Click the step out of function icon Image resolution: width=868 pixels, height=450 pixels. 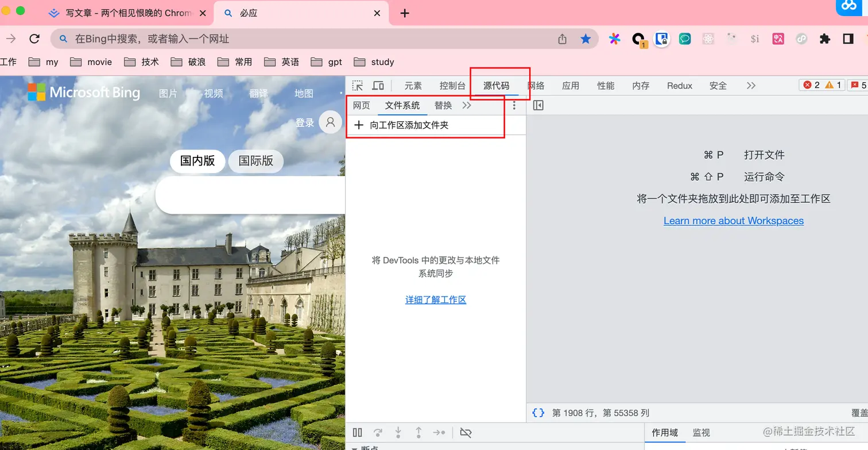click(418, 432)
